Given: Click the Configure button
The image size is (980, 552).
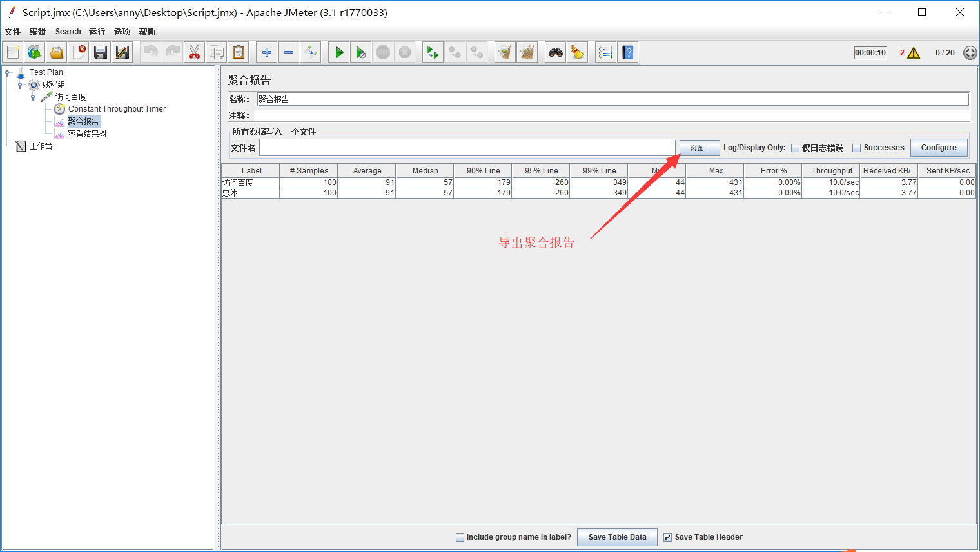Looking at the screenshot, I should (x=939, y=148).
